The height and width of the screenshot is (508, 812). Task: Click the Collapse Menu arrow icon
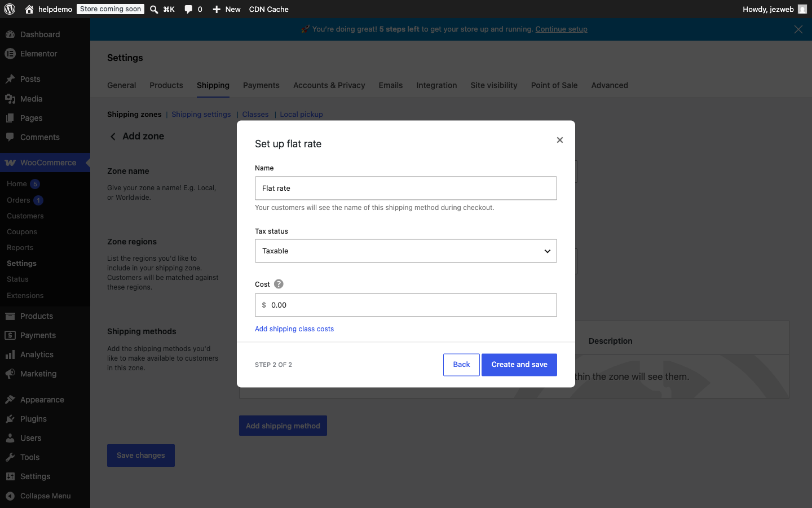[x=10, y=496]
